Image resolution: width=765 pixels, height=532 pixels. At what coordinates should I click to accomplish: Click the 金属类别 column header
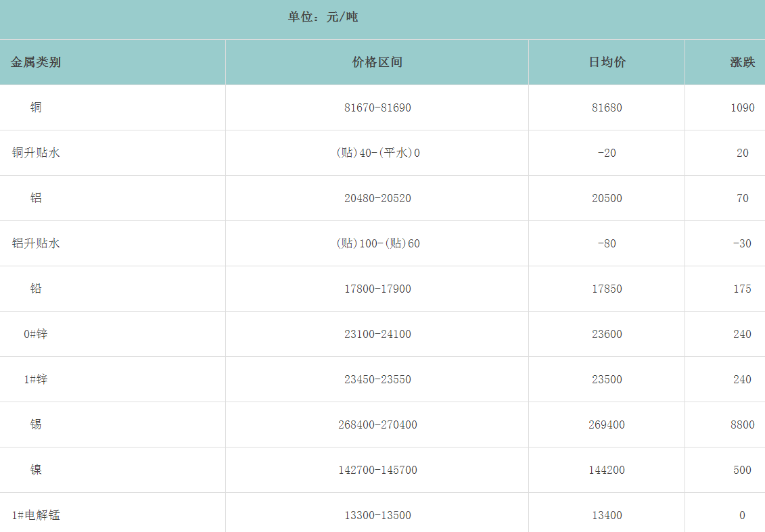click(x=36, y=62)
